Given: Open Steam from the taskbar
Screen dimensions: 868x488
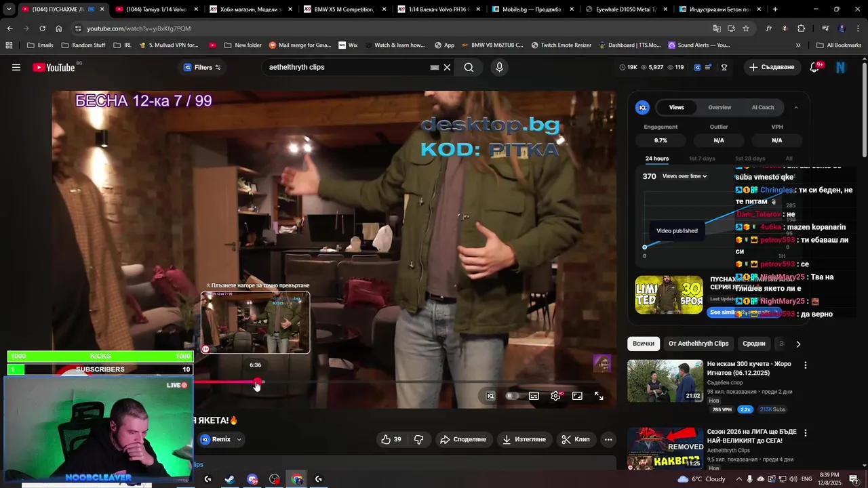Looking at the screenshot, I should point(230,479).
